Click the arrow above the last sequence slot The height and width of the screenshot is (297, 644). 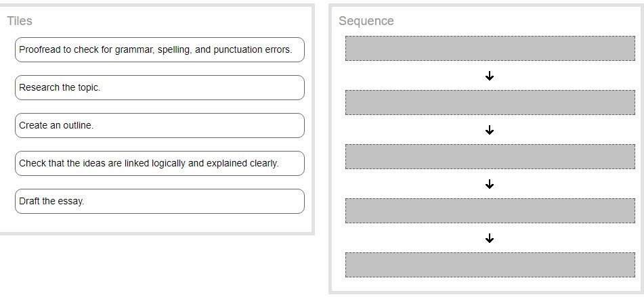pos(490,238)
